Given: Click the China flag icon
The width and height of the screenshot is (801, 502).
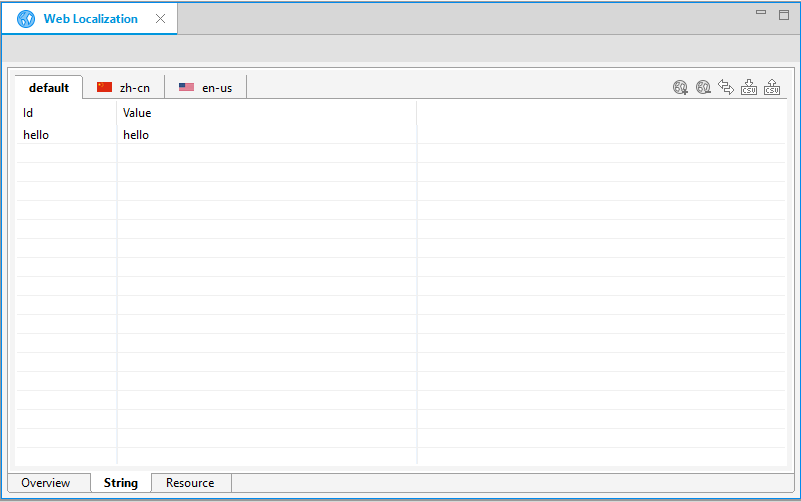Looking at the screenshot, I should pos(104,88).
